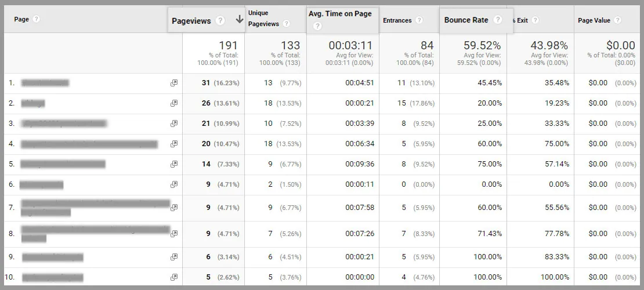Click the total Page Value $0.00
The width and height of the screenshot is (644, 290).
click(x=621, y=45)
